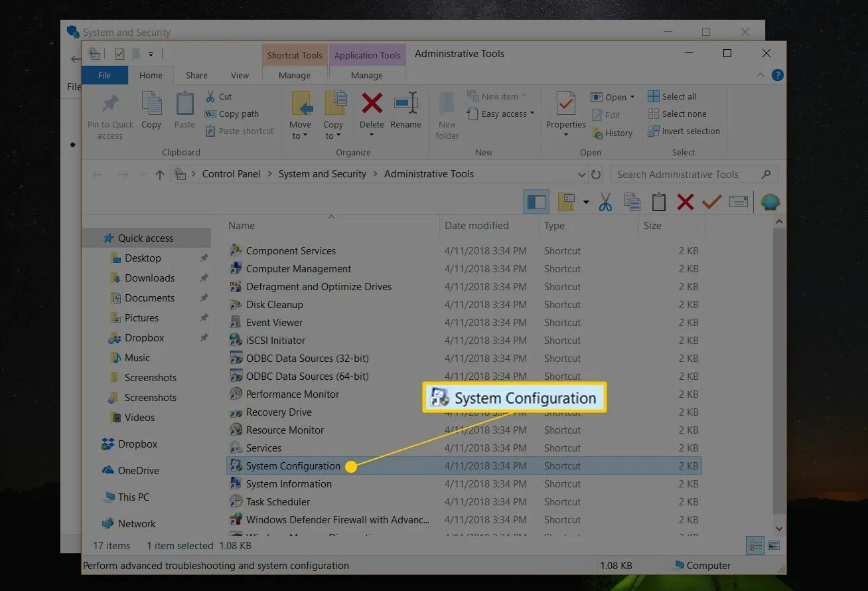The height and width of the screenshot is (591, 868).
Task: Select the Services shortcut row
Action: 465,448
